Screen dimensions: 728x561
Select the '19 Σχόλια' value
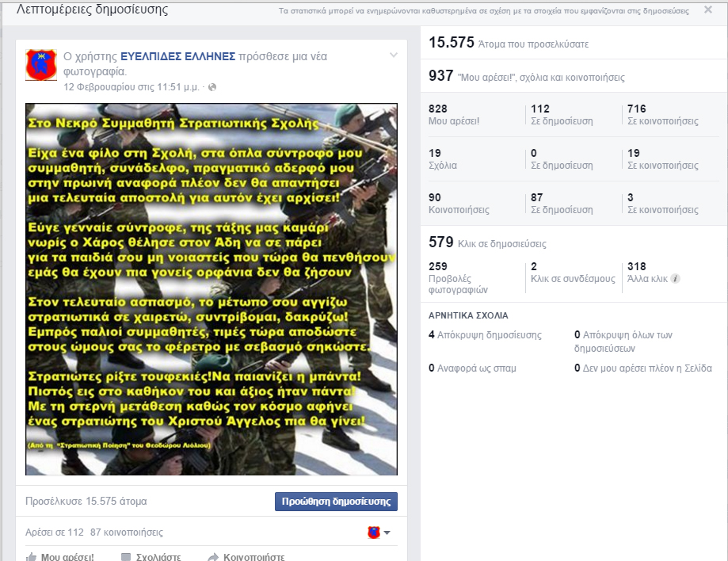[443, 159]
